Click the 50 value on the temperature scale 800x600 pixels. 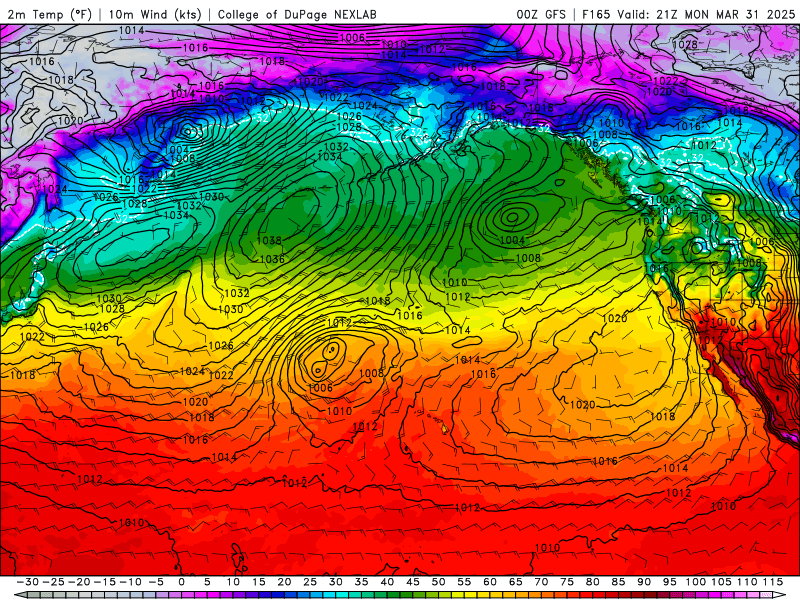(x=438, y=582)
